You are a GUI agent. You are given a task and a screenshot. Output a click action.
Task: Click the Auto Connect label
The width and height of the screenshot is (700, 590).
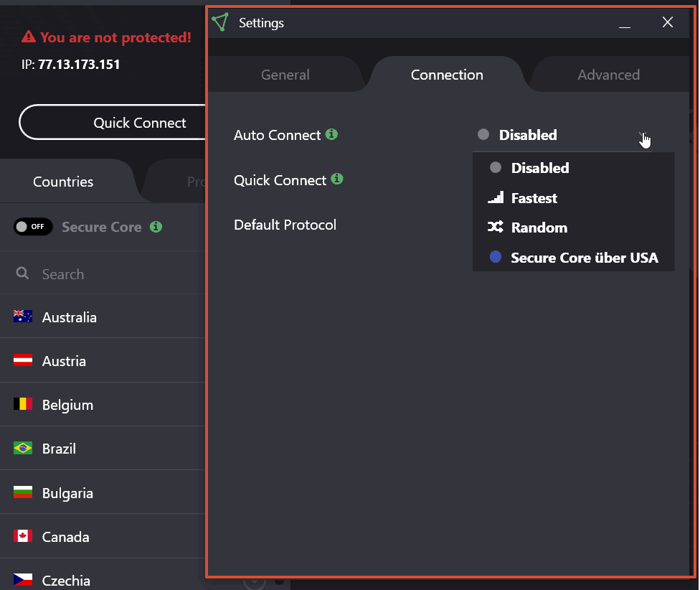(x=278, y=135)
